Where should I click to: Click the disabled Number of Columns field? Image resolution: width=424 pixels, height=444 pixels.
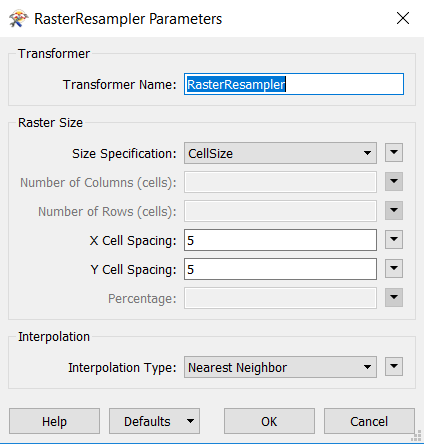tap(280, 182)
